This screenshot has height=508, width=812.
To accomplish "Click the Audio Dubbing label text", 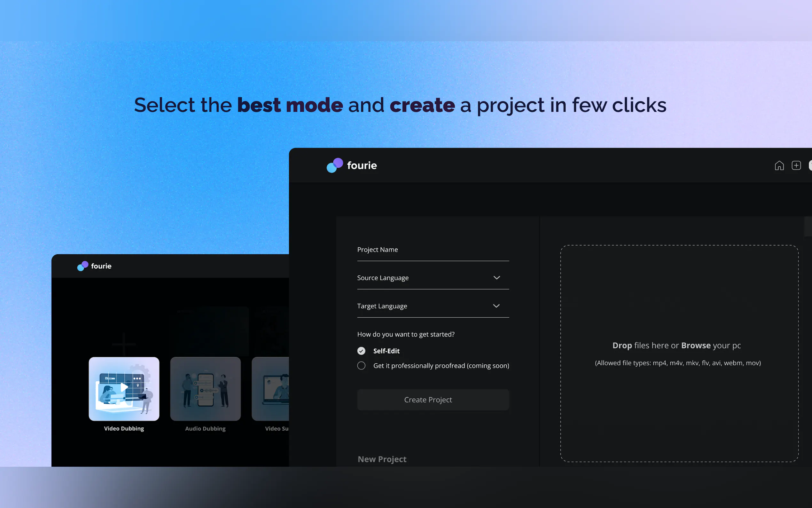I will pyautogui.click(x=205, y=429).
